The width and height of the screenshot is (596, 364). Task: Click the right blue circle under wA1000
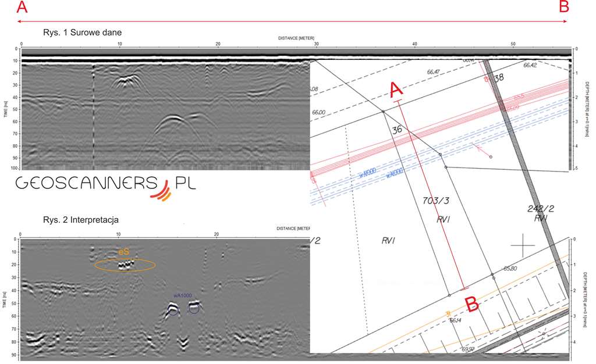pyautogui.click(x=194, y=309)
